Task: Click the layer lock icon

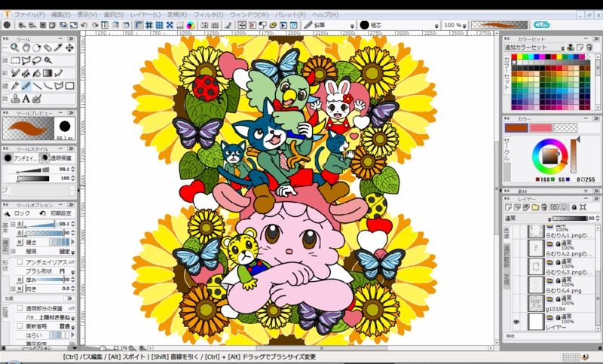Action: [574, 207]
